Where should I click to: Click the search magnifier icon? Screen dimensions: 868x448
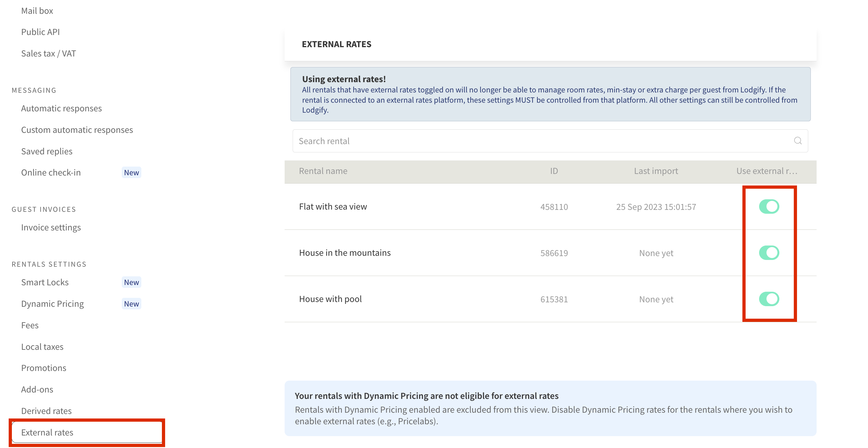coord(797,141)
